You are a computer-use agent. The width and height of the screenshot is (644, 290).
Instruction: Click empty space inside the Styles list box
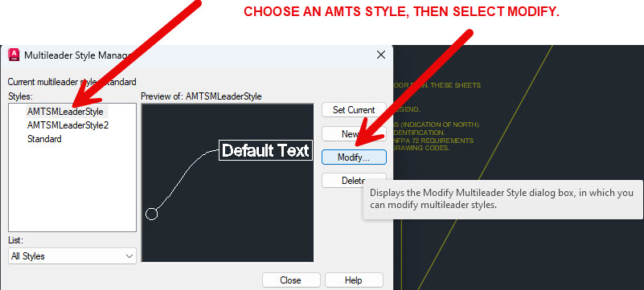72,189
